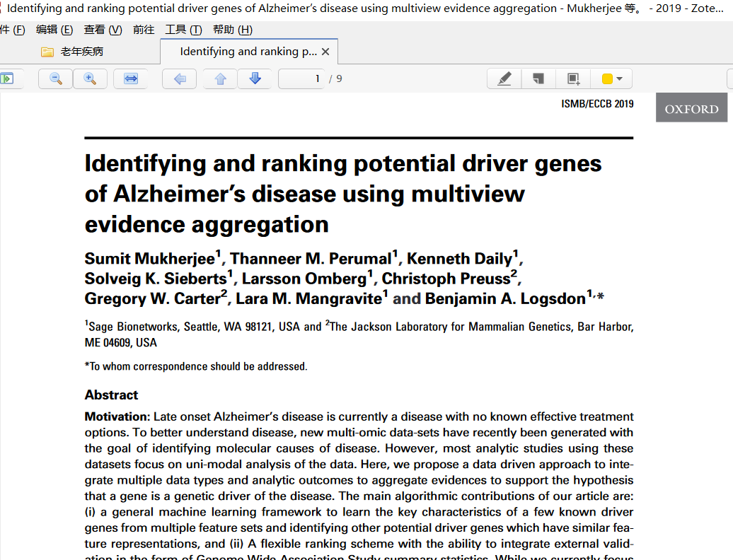Click the 'Sage Bionetworks, Seattle' affiliation text
Screen dimensions: 733x560
click(x=154, y=327)
